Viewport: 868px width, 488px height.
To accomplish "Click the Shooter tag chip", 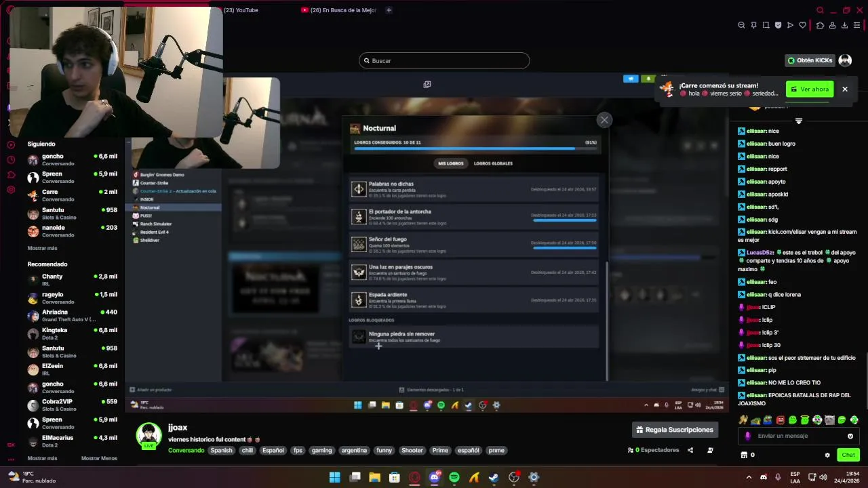I will pos(412,450).
